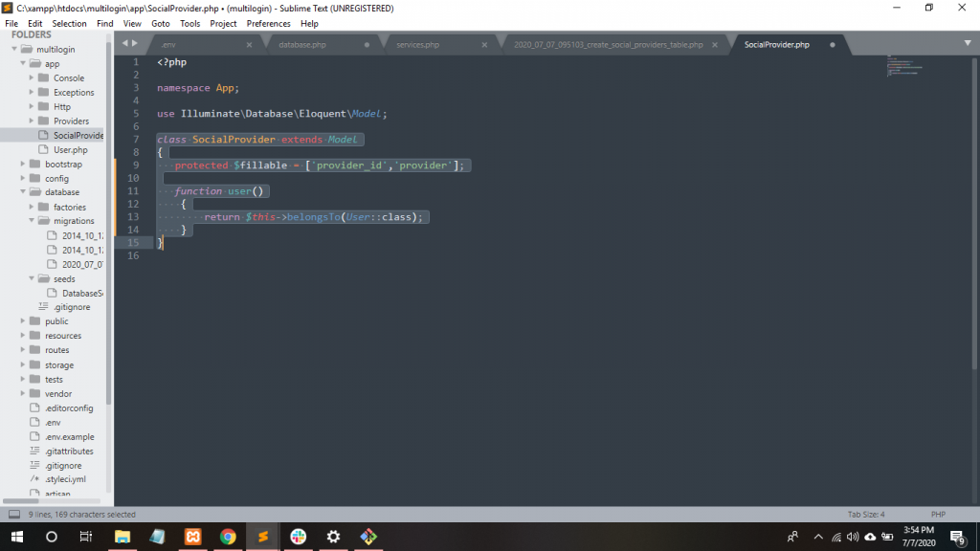Expand the config folder
Screen dimensions: 980x551
(x=23, y=178)
